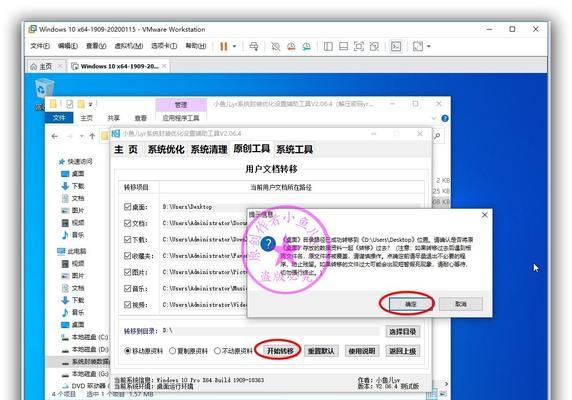Open the VMware 文件(F) menu
Screen dimensions: 572x400
(x=40, y=46)
